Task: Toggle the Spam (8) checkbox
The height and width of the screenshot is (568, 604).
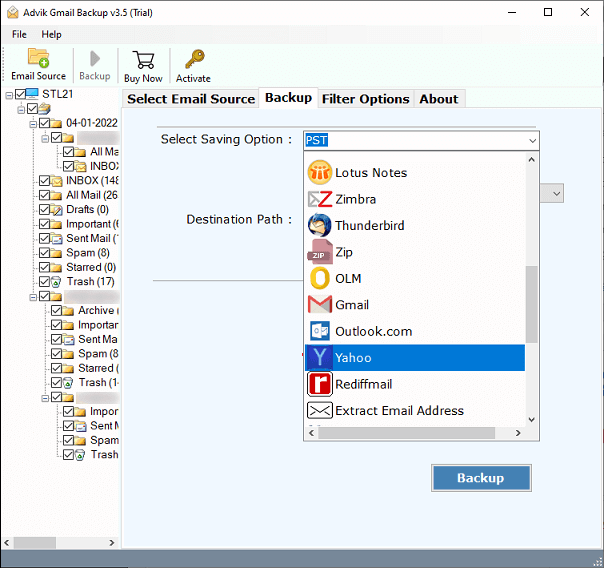Action: click(44, 253)
